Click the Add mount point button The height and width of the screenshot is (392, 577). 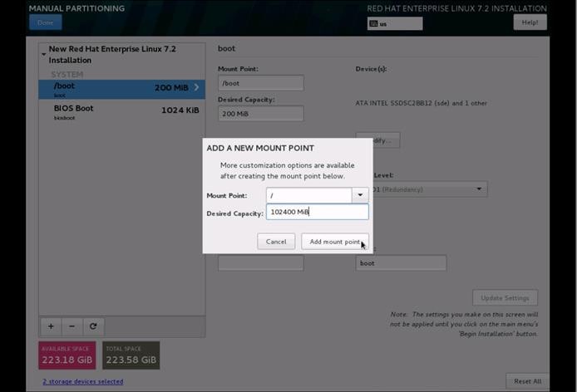click(335, 242)
